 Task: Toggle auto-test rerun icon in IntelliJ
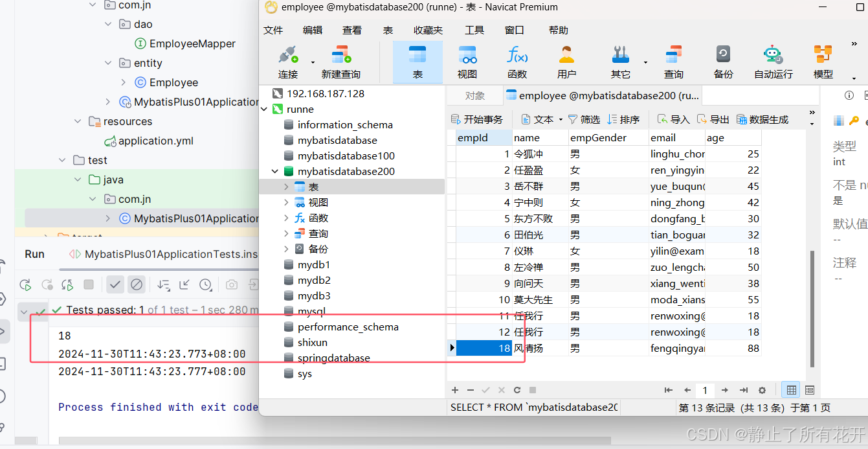pyautogui.click(x=67, y=284)
